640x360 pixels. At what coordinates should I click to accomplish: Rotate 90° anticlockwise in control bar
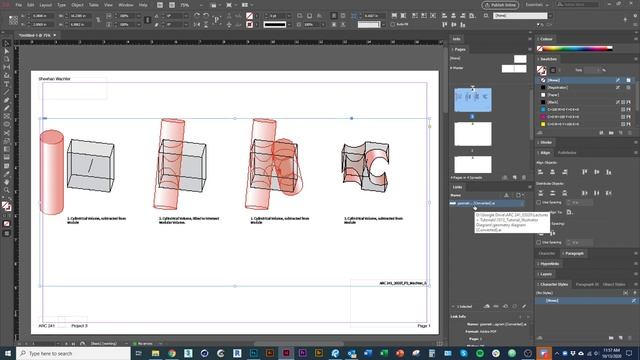206,16
